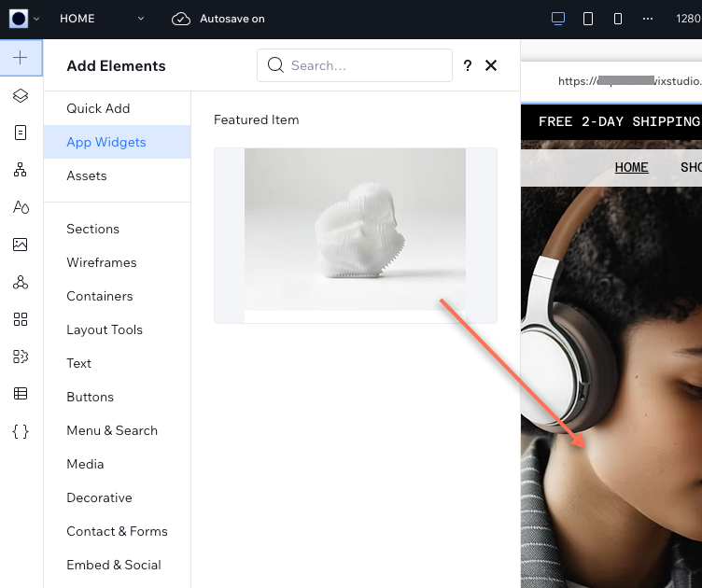Open the Media image icon in sidebar
The width and height of the screenshot is (702, 588).
click(21, 245)
